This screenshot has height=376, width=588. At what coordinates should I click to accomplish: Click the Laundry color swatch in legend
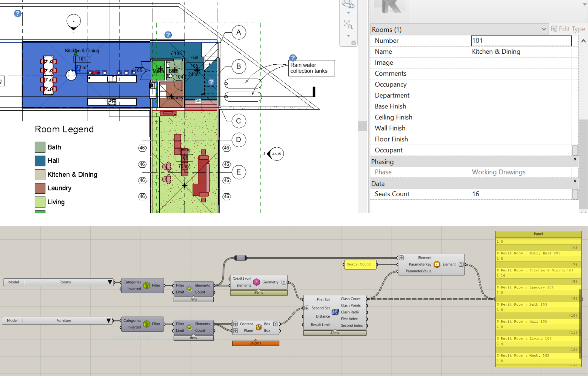tap(40, 188)
